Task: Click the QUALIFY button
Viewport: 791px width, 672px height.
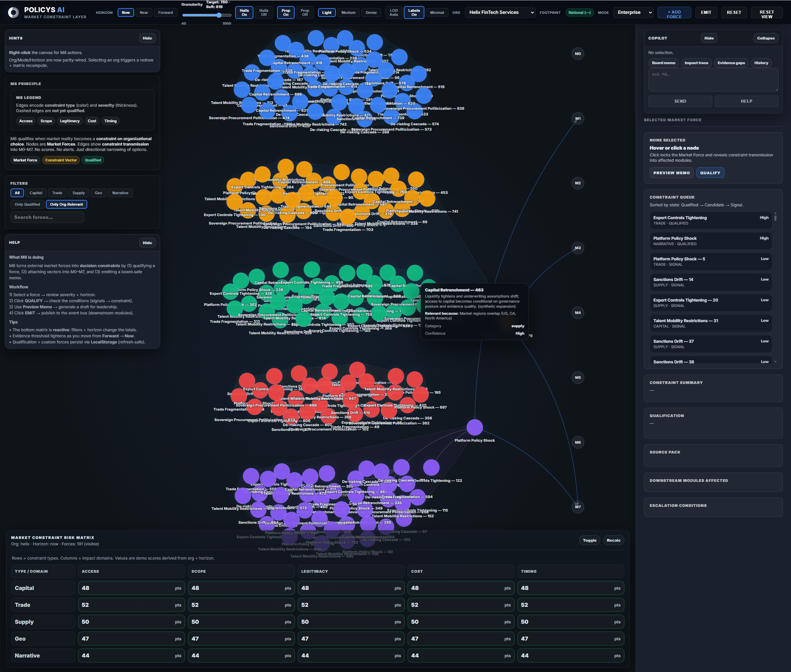Action: (710, 173)
